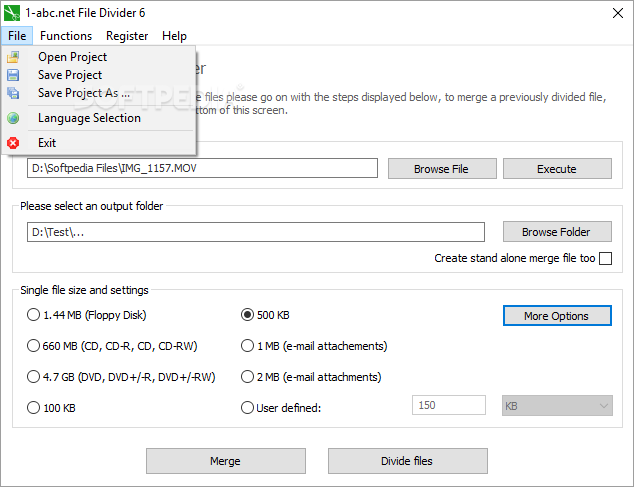The image size is (634, 487).
Task: Click the Execute button
Action: coord(557,169)
